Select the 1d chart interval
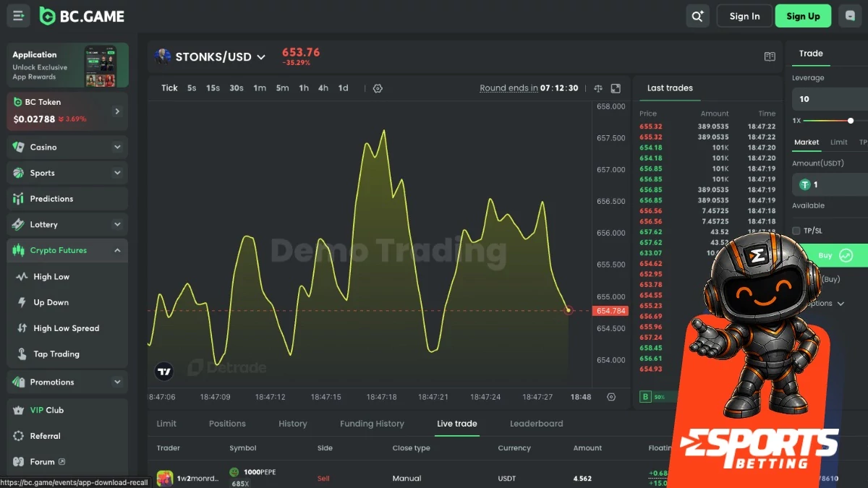 tap(343, 88)
